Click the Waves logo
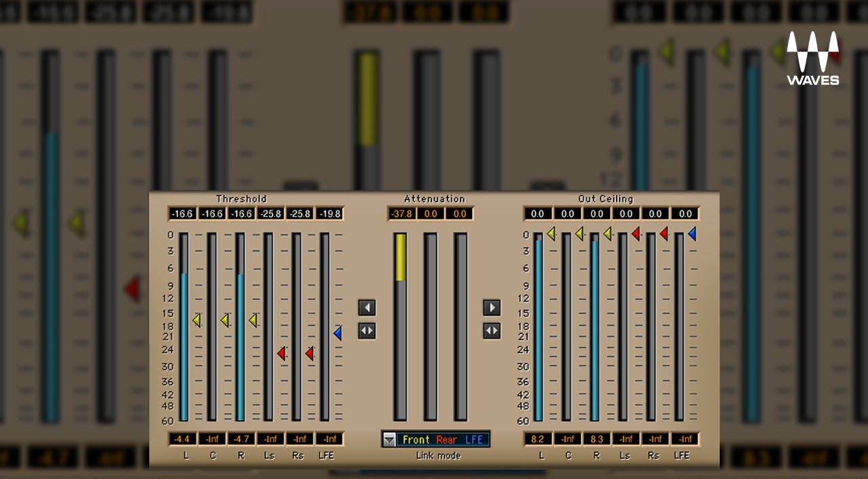Viewport: 868px width, 479px height. (812, 58)
